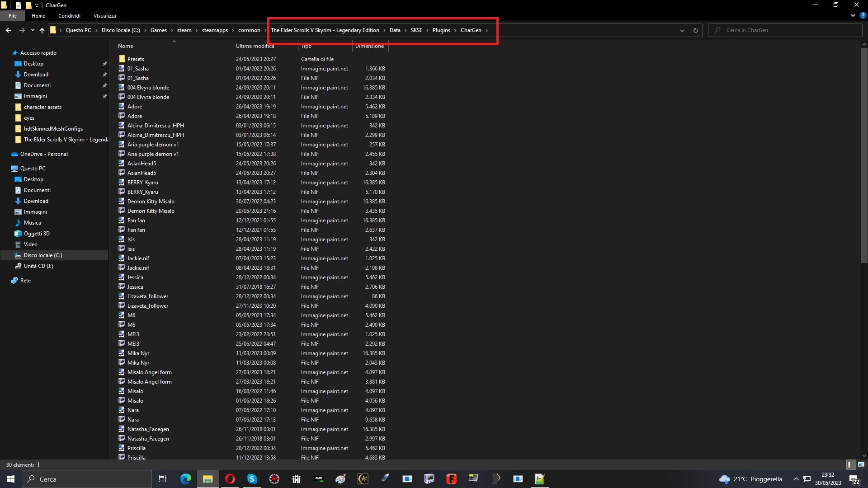Open the Visualizza ribbon tab
868x488 pixels.
pyautogui.click(x=105, y=16)
